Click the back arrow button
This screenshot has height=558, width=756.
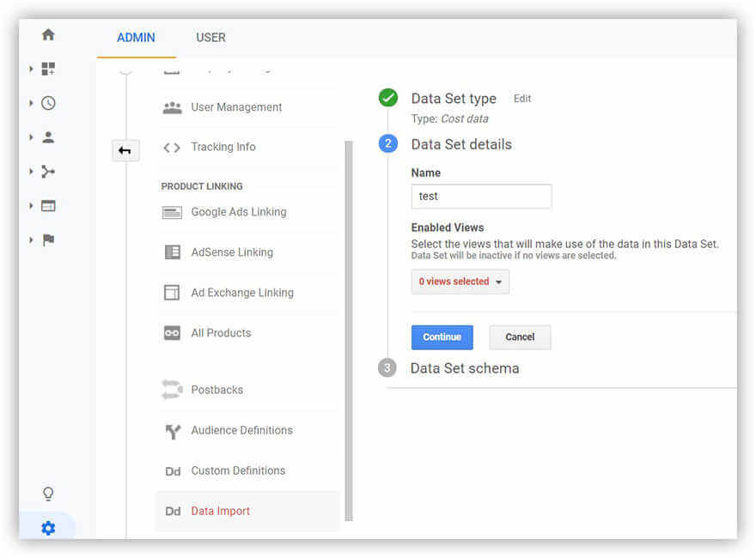click(125, 151)
